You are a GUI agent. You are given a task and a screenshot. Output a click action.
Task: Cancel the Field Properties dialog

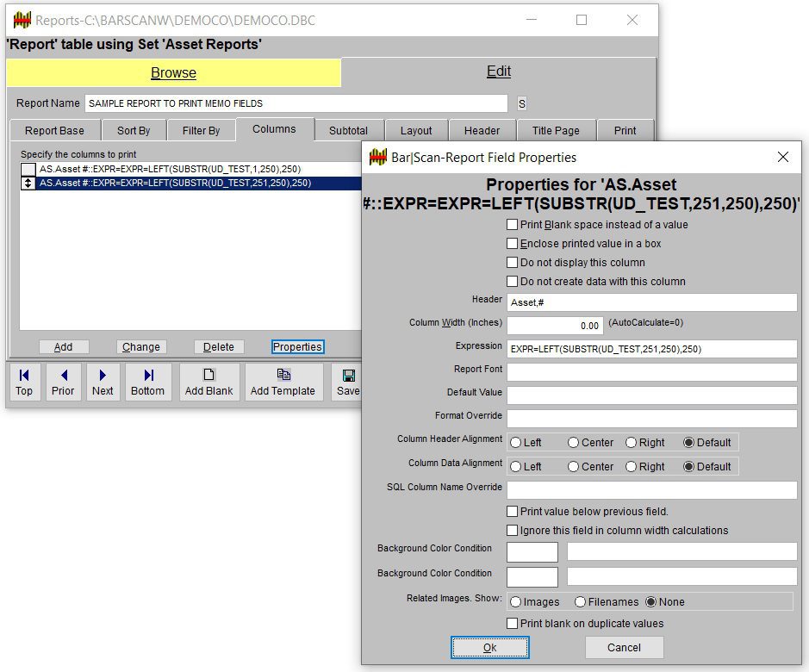click(625, 647)
